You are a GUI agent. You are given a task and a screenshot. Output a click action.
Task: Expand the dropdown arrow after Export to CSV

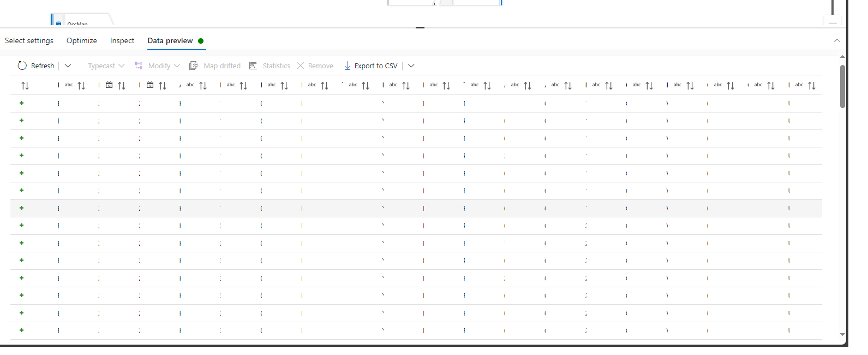click(x=411, y=66)
